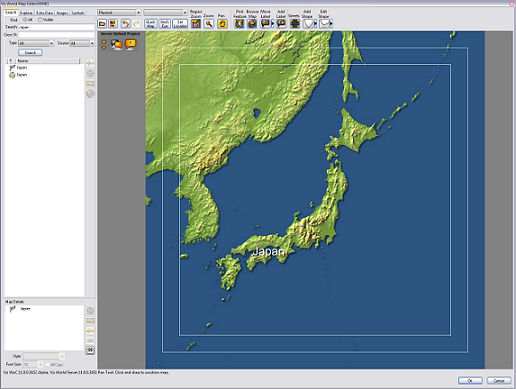
Task: Click the save project disk icon
Action: [x=113, y=24]
